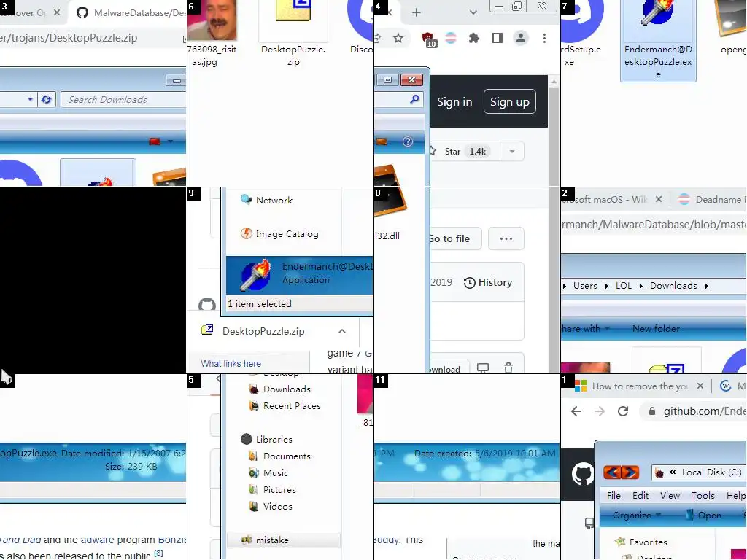Open the Chrome new tab plus button
This screenshot has width=747, height=560.
click(417, 12)
